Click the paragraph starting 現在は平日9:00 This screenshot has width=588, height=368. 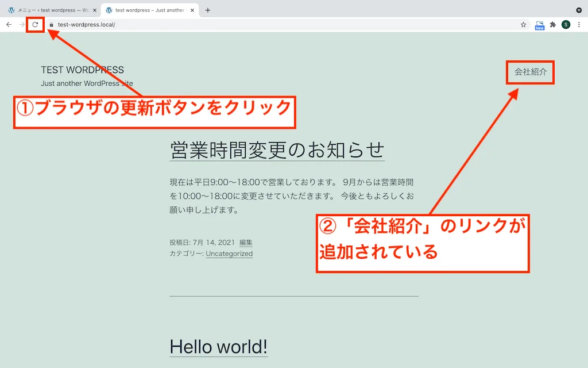(x=292, y=196)
